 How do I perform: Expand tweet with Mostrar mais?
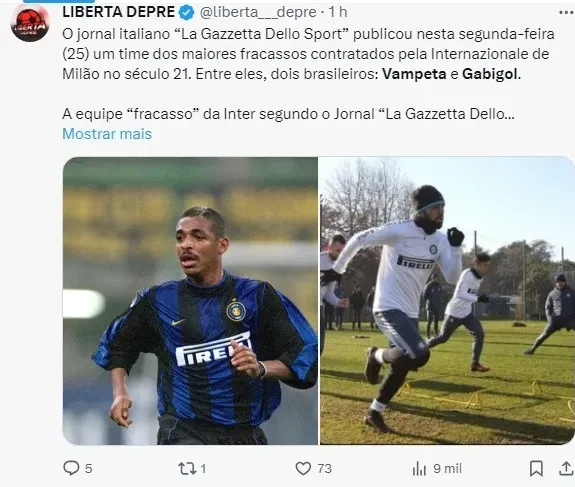point(107,134)
